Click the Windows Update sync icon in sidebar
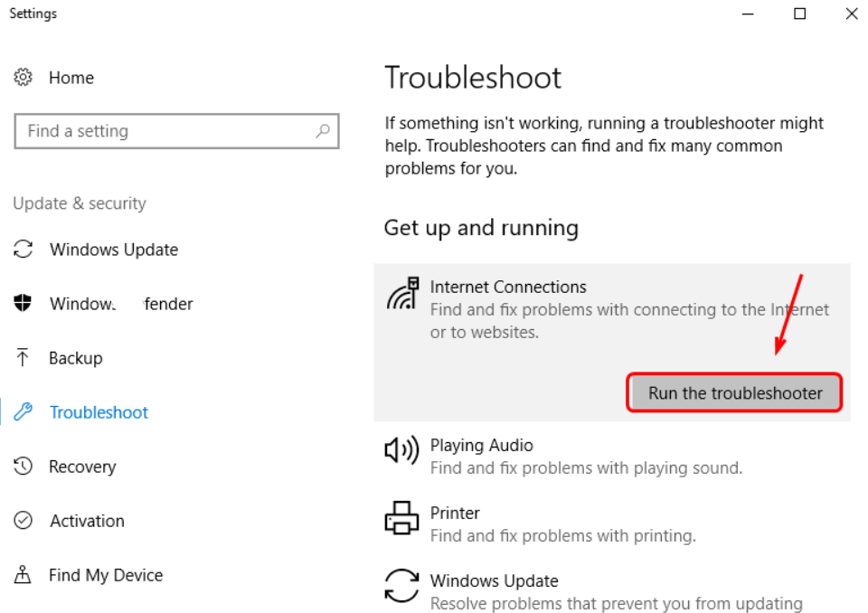Image resolution: width=868 pixels, height=613 pixels. [24, 250]
